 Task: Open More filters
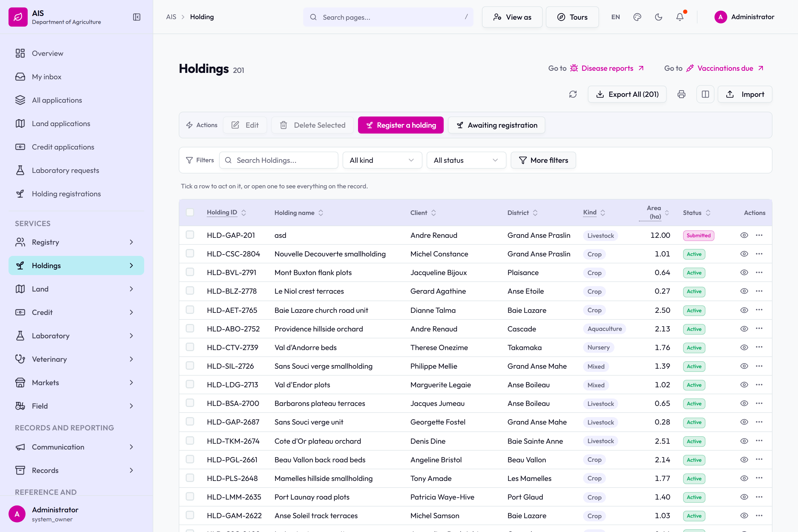click(x=543, y=160)
